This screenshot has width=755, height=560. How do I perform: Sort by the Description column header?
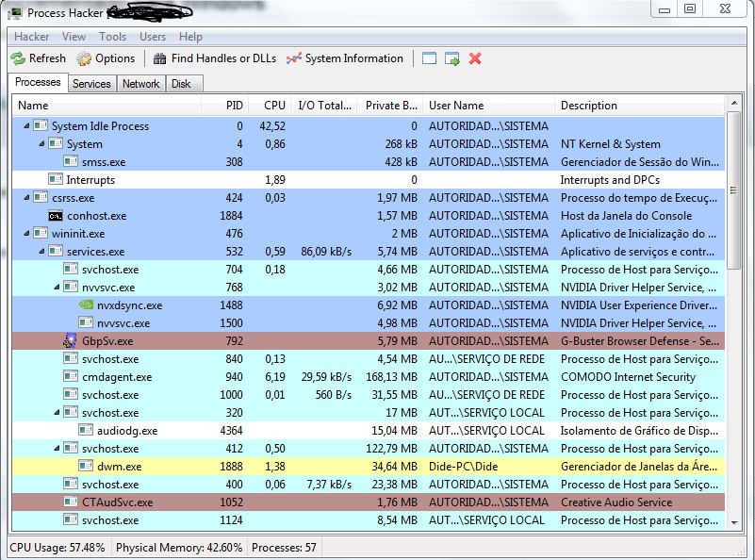coord(640,106)
